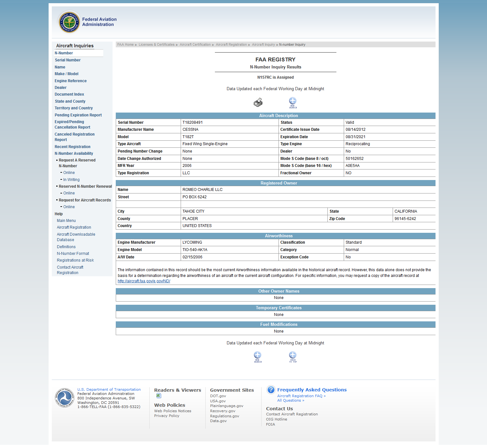The height and width of the screenshot is (448, 487).
Task: Open Privacy Policy footer link
Action: coord(167,416)
